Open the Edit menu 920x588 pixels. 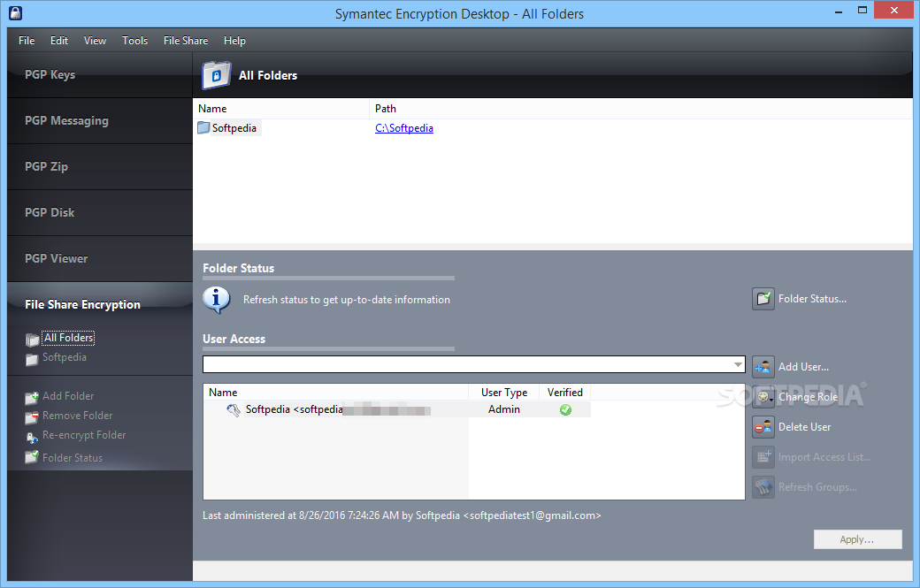coord(59,41)
